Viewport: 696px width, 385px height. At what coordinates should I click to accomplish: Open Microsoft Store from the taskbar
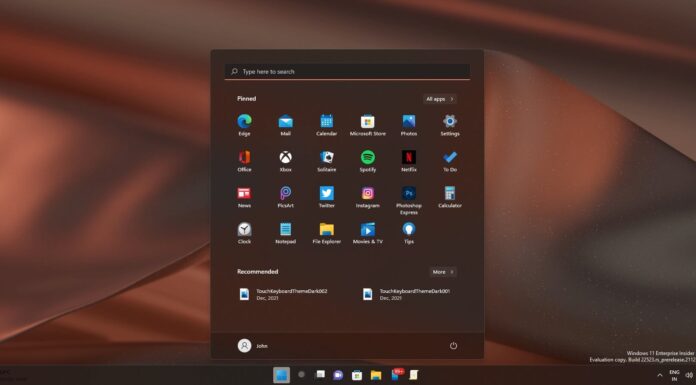[357, 375]
